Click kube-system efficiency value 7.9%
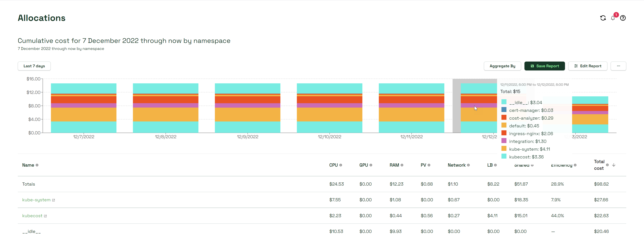Screen dimensions: 644x239 tap(556, 200)
